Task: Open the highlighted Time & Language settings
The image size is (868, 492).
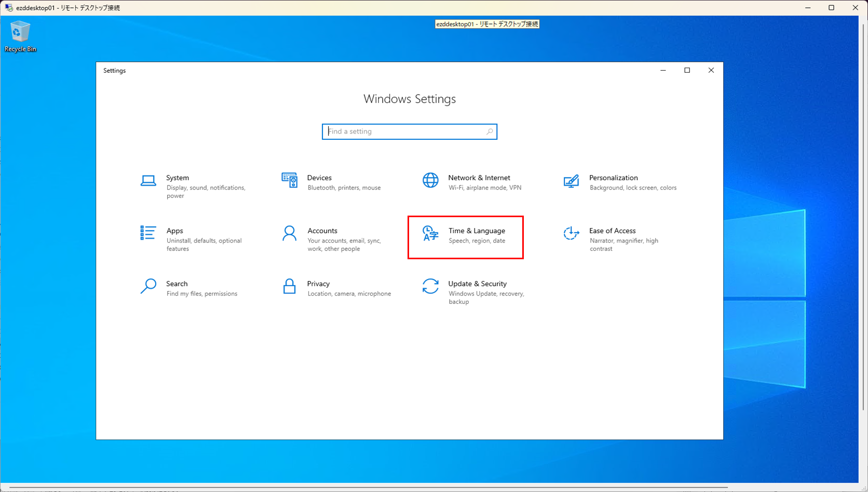Action: coord(466,237)
